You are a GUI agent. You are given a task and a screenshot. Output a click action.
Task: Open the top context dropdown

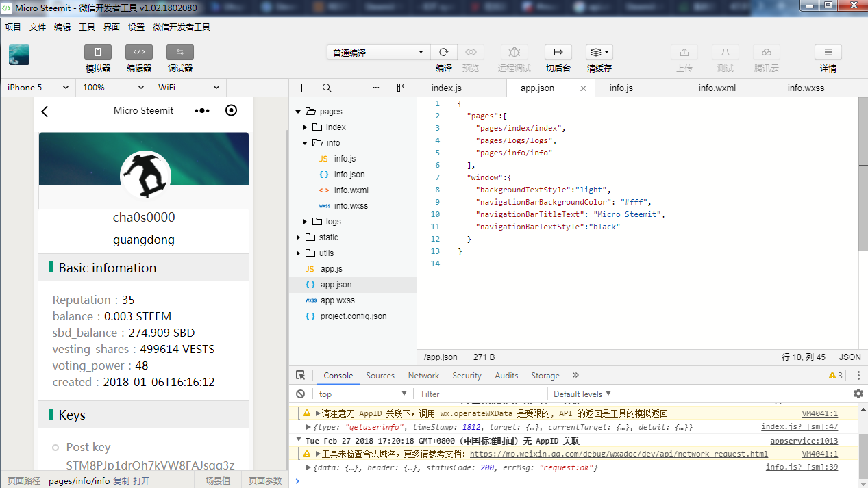(x=363, y=394)
